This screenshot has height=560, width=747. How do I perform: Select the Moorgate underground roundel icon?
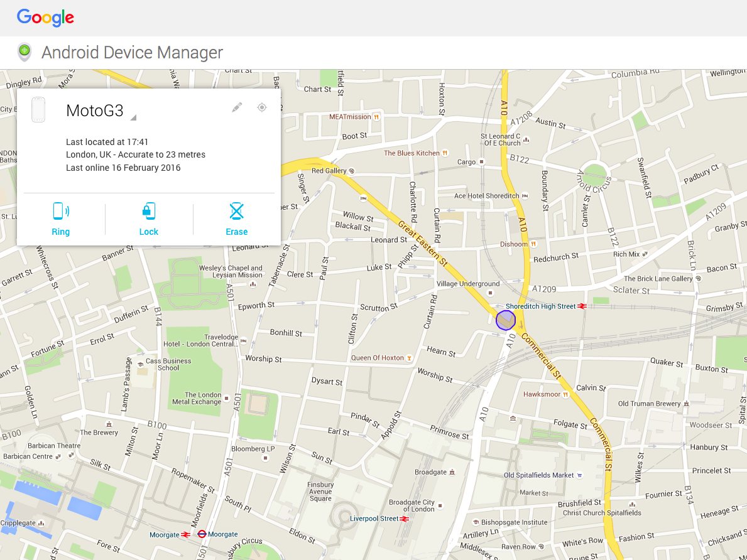(202, 534)
